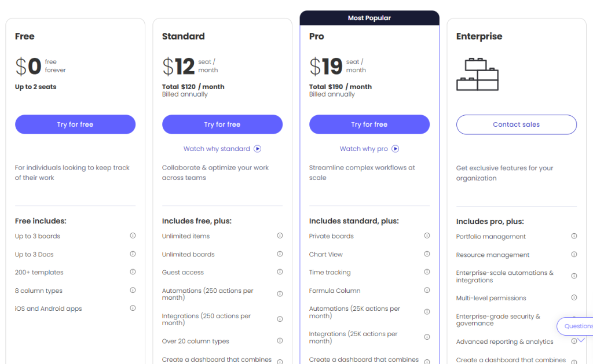Click the Enterprise building blocks illustration

(x=477, y=74)
